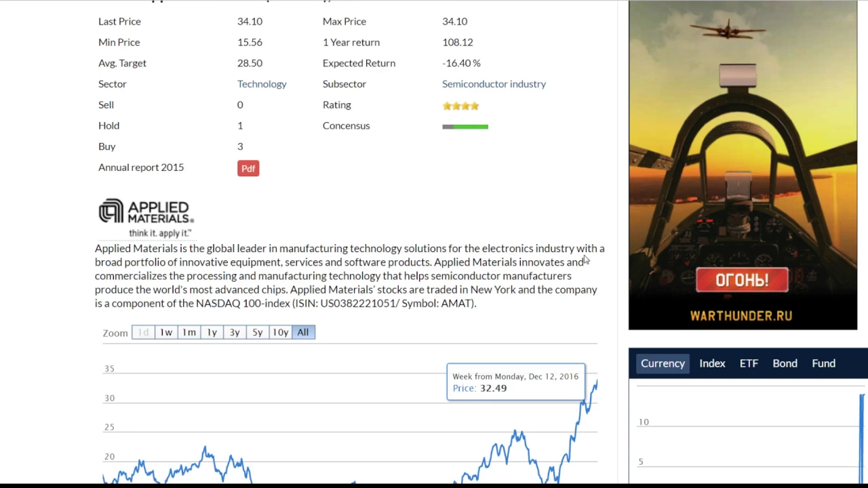
Task: Click the Expected Return value -16.40 %
Action: 461,63
